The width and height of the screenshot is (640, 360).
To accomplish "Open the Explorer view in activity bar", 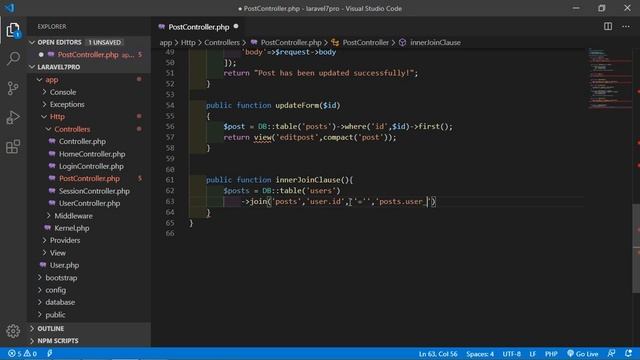I will pos(13,29).
